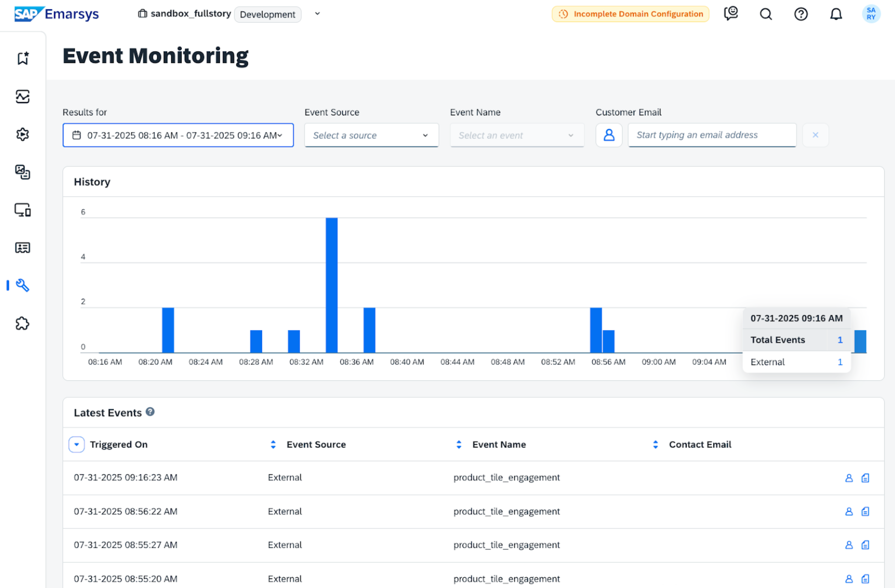Open the help question mark icon
895x588 pixels.
point(801,14)
